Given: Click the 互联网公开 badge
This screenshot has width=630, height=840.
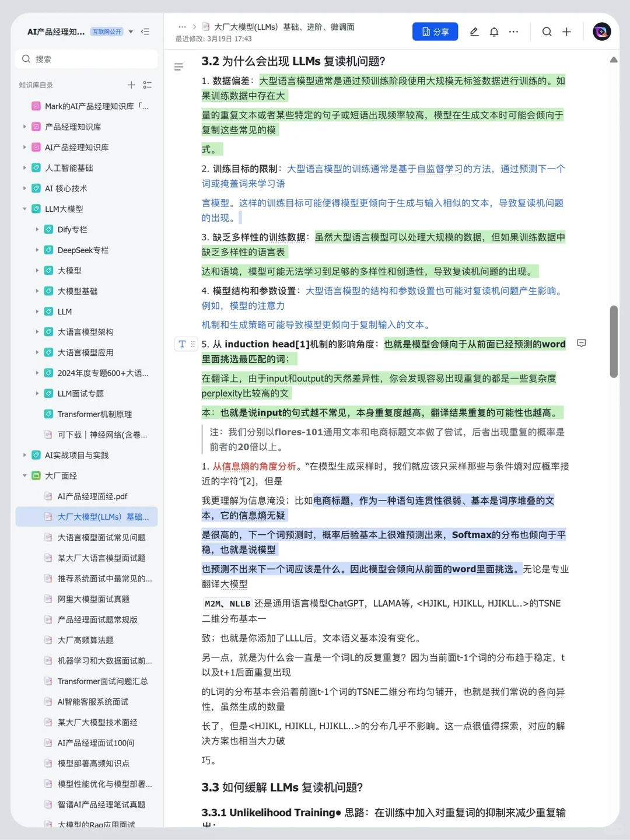Looking at the screenshot, I should tap(108, 32).
